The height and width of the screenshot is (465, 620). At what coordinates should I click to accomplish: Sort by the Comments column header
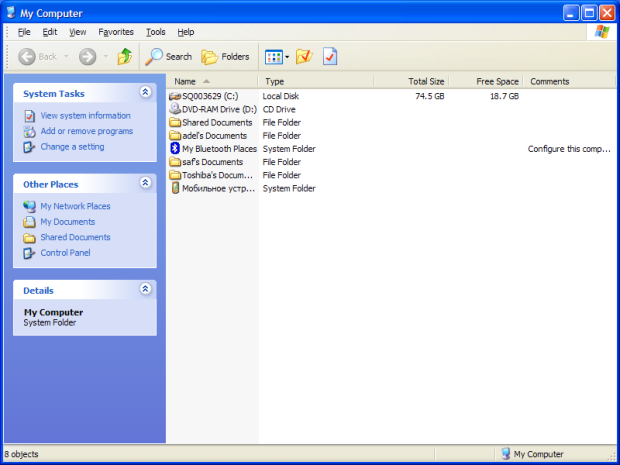point(569,81)
